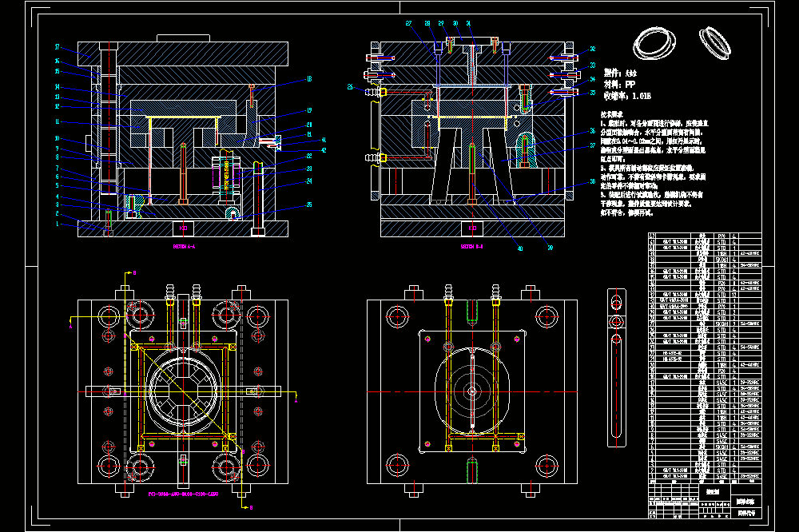Select balloon number 23
The image size is (799, 532).
tap(308, 169)
